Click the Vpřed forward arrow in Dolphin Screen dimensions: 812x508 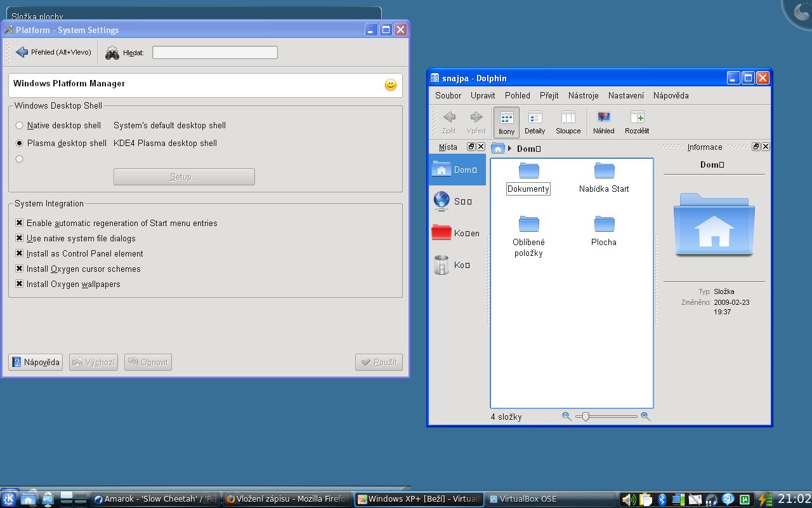476,123
